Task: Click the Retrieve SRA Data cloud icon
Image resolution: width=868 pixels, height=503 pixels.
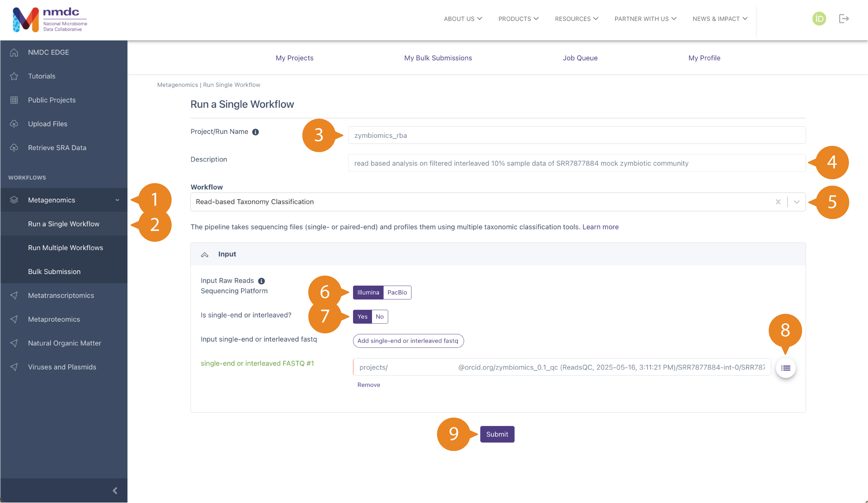Action: 14,147
